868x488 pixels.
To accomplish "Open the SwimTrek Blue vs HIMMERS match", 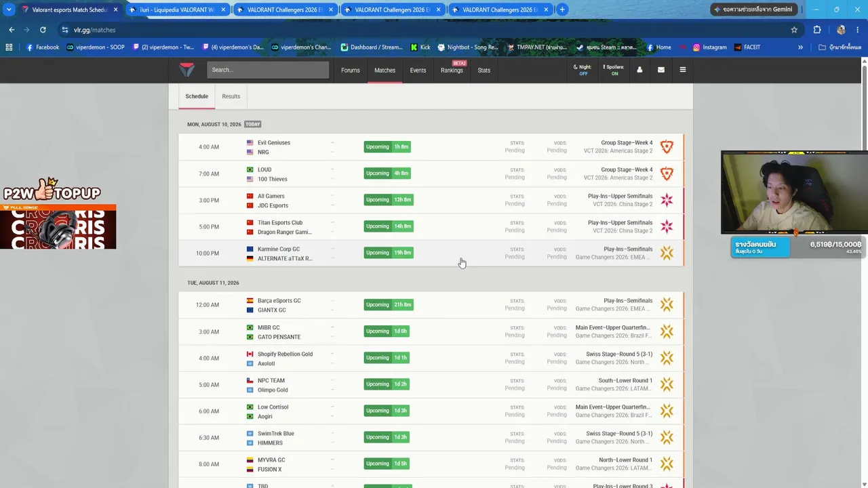I will click(431, 437).
